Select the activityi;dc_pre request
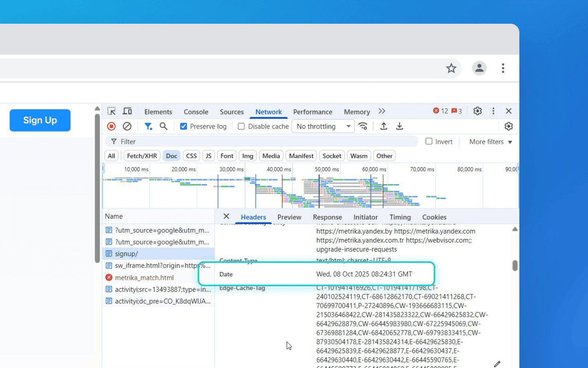 click(158, 301)
